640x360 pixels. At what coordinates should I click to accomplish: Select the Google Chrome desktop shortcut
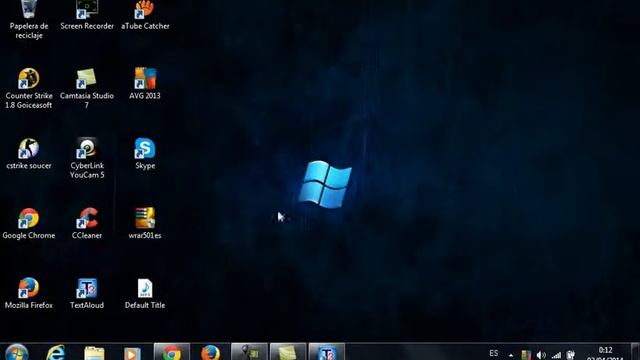29,223
